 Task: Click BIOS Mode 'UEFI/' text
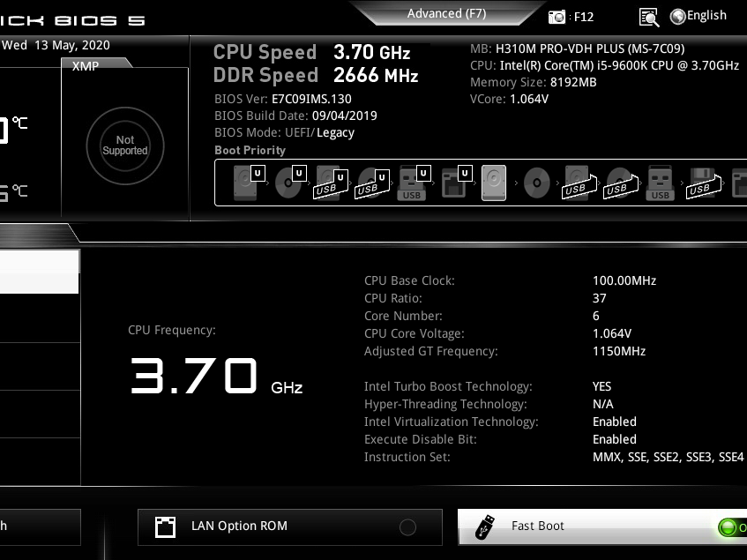(x=300, y=132)
